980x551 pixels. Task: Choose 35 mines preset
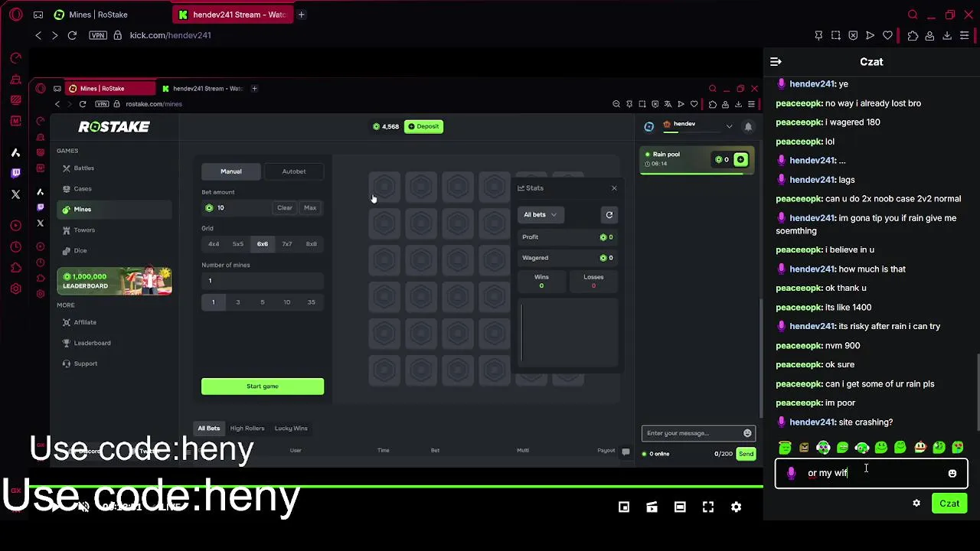point(312,302)
